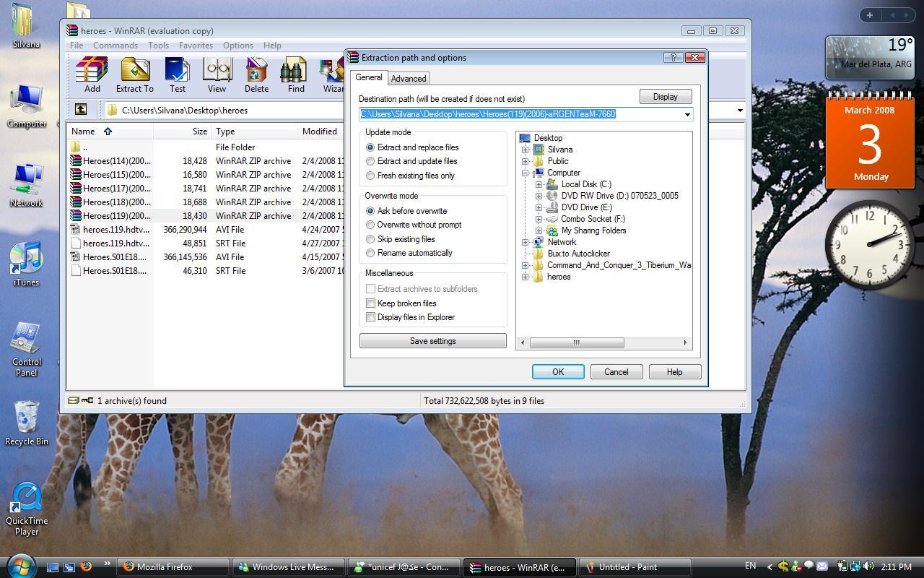
Task: Click the Save settings button
Action: click(x=432, y=341)
